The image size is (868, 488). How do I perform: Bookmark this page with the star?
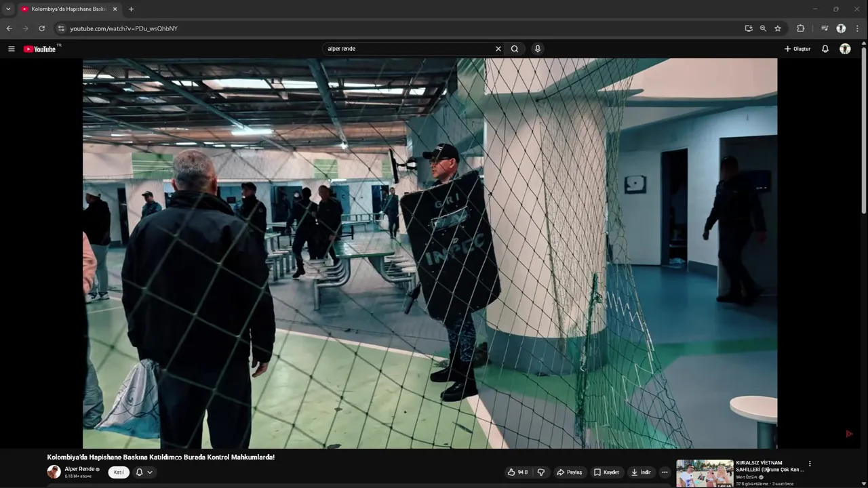pos(778,28)
